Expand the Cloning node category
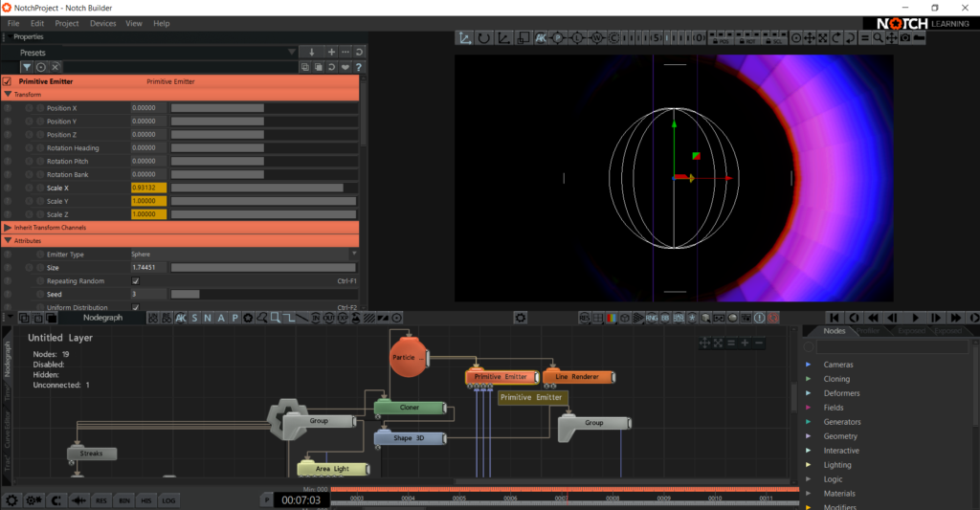Image resolution: width=980 pixels, height=510 pixels. point(808,379)
